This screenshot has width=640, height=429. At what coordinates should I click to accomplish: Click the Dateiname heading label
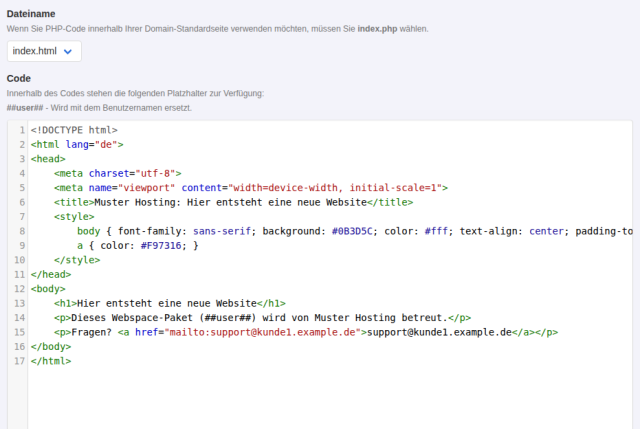coord(31,14)
